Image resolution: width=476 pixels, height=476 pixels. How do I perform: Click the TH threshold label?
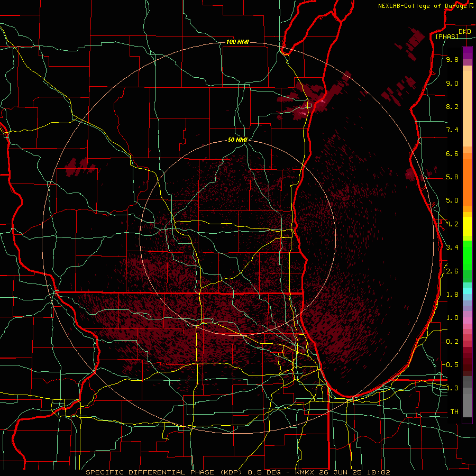click(454, 412)
